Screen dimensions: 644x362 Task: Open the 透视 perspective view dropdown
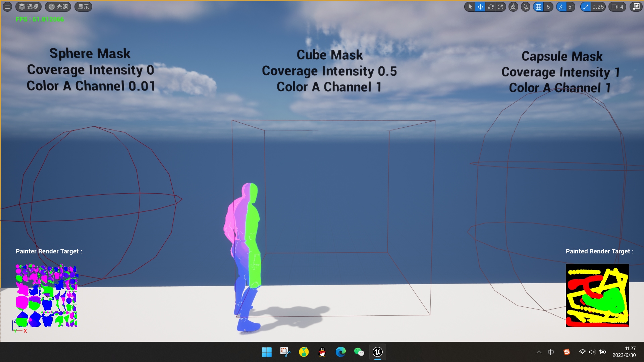pyautogui.click(x=28, y=7)
